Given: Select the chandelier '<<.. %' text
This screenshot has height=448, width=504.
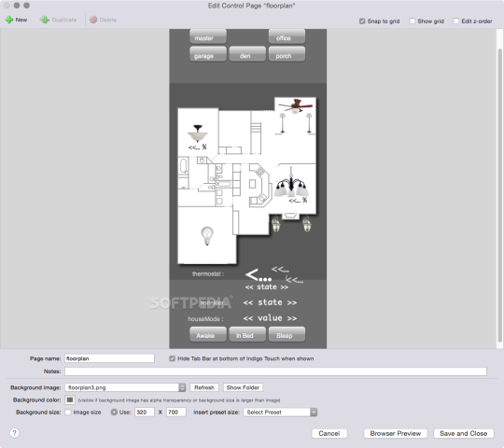Looking at the screenshot, I should [x=298, y=201].
